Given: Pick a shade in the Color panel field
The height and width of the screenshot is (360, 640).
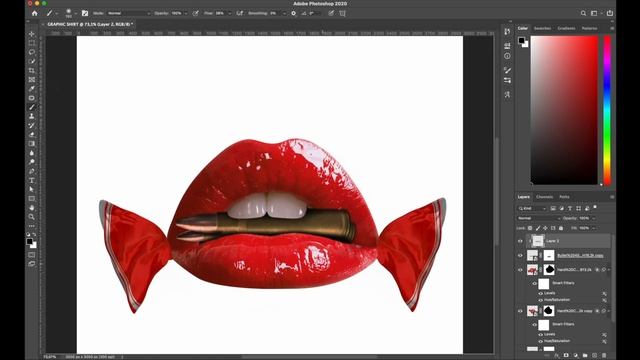Looking at the screenshot, I should (564, 110).
